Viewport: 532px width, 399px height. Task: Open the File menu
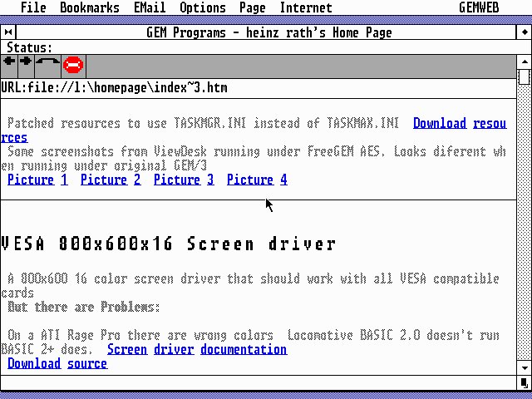pos(33,7)
